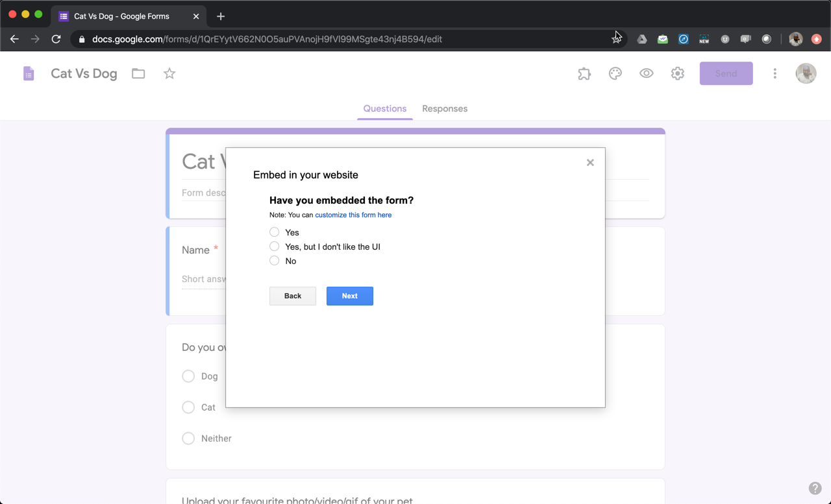The height and width of the screenshot is (504, 831).
Task: Choose "Yes, but I don't like the UI"
Action: [x=274, y=246]
